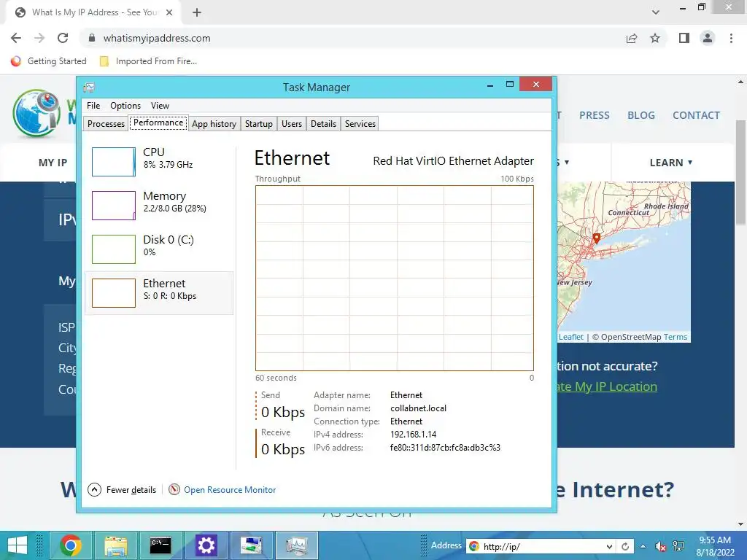The width and height of the screenshot is (747, 560).
Task: Select the Disk 0 (C:) item
Action: 159,249
